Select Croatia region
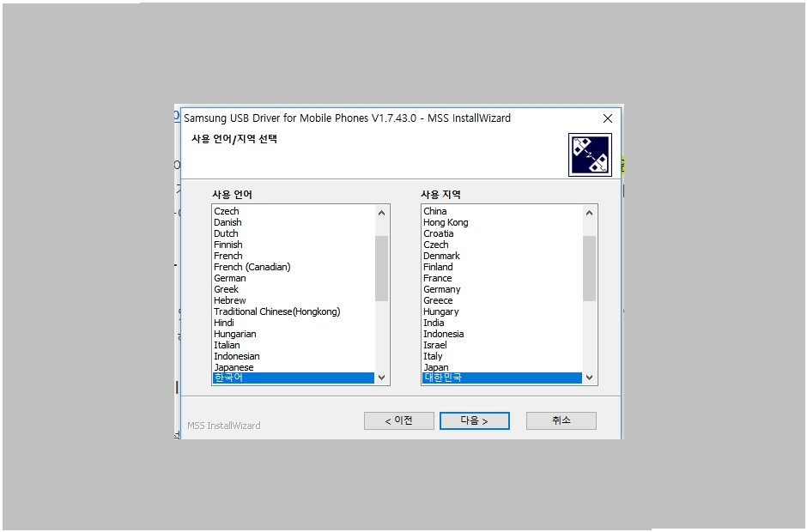This screenshot has height=532, width=807. point(502,233)
